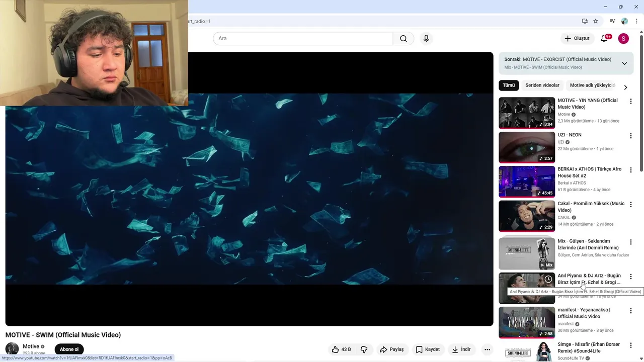Screen dimensions: 644x362
Task: Click the Oluştur create button
Action: pyautogui.click(x=577, y=39)
